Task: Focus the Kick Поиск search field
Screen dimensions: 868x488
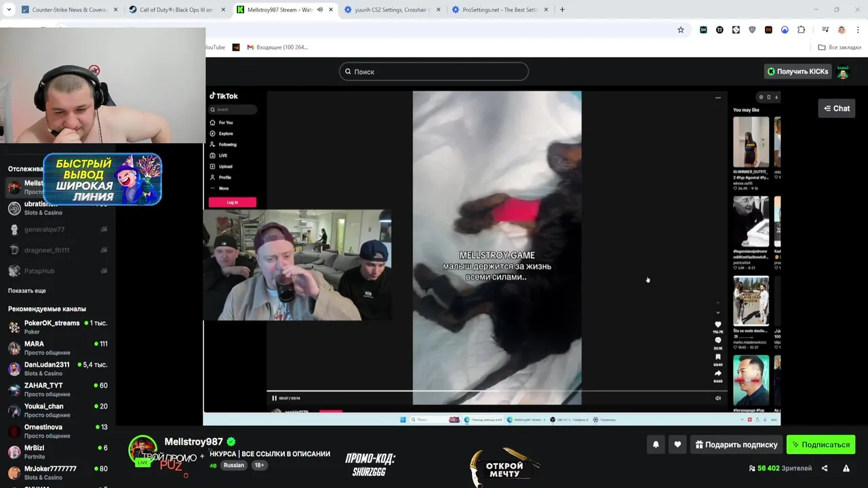Action: 434,71
